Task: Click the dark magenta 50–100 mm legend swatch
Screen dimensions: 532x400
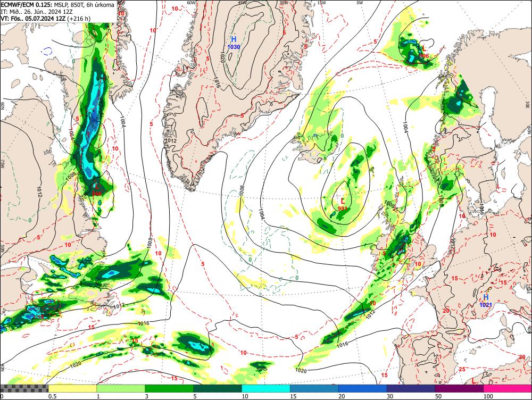Action: tap(460, 388)
